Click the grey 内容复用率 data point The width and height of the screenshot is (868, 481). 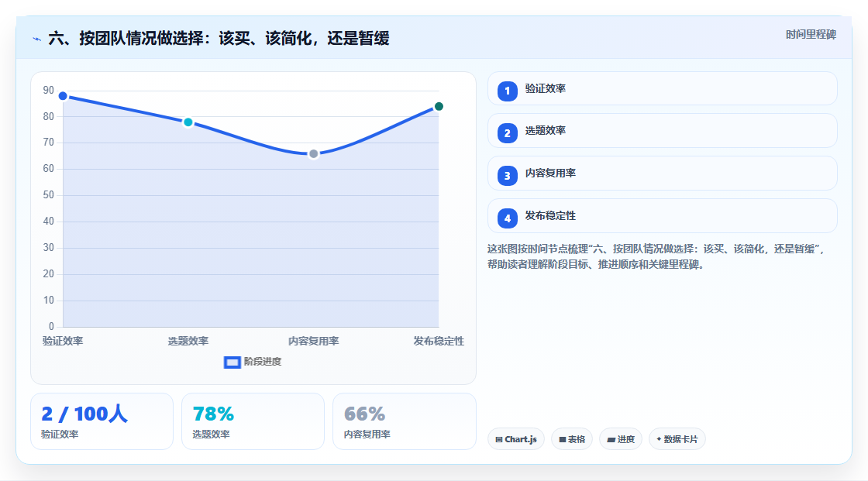coord(313,154)
